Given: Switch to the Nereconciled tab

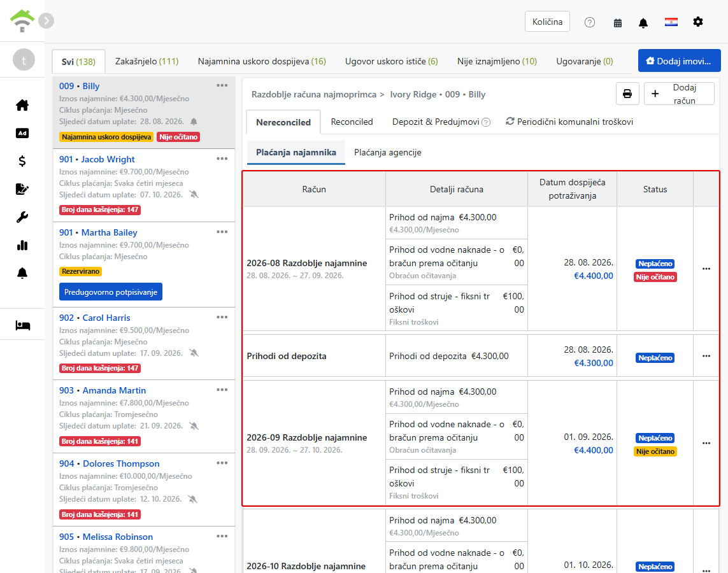Looking at the screenshot, I should pyautogui.click(x=283, y=122).
